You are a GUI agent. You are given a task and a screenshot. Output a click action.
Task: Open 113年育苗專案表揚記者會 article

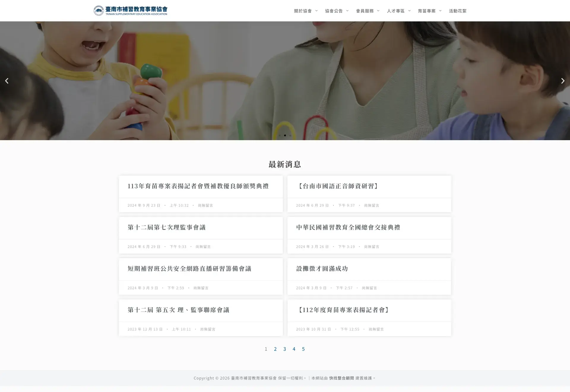198,186
